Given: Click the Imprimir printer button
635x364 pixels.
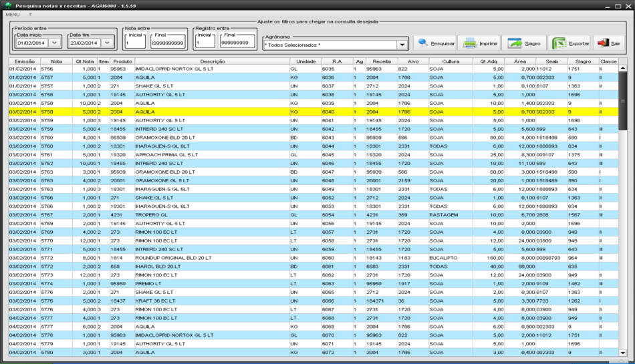Looking at the screenshot, I should click(479, 43).
